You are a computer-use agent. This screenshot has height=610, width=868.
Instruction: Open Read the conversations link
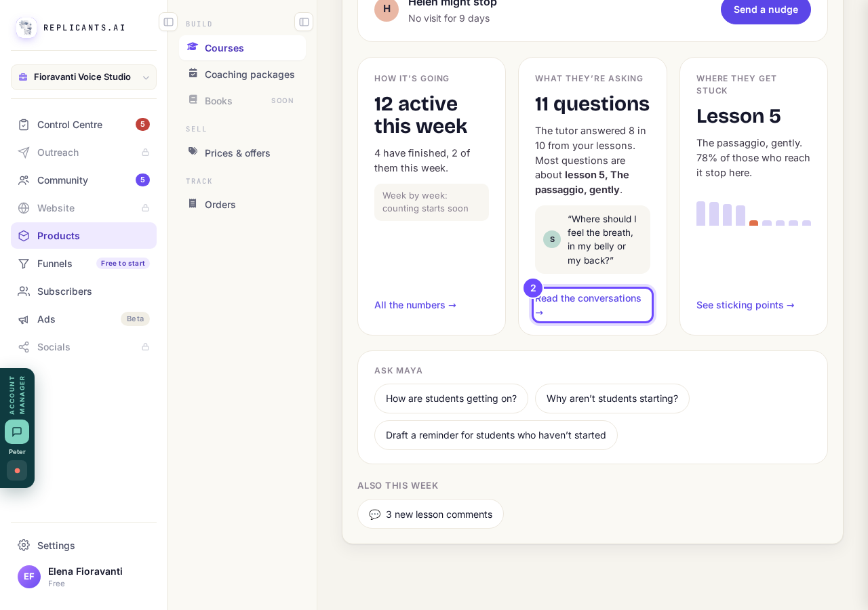(x=593, y=305)
